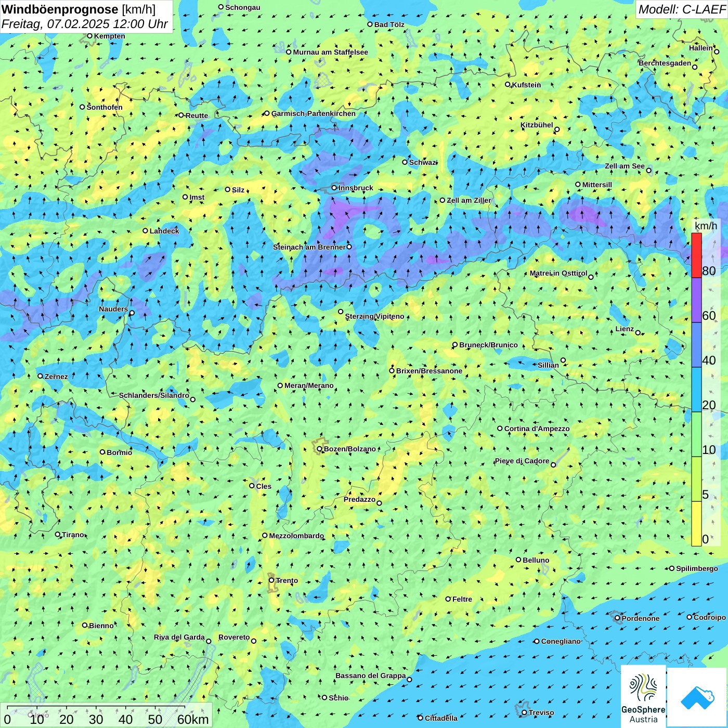The width and height of the screenshot is (728, 728).
Task: Select the Garmisch-Partenkirchen label
Action: pyautogui.click(x=314, y=113)
